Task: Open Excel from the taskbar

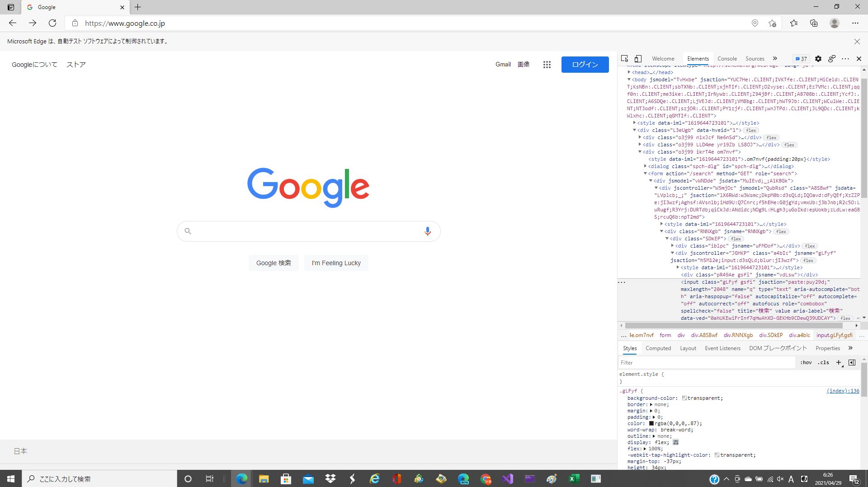Action: pos(574,479)
